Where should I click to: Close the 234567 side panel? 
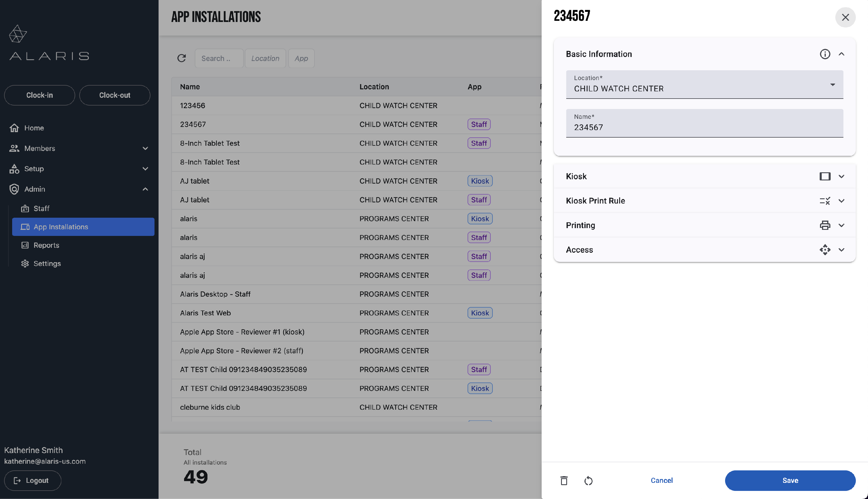(x=845, y=17)
